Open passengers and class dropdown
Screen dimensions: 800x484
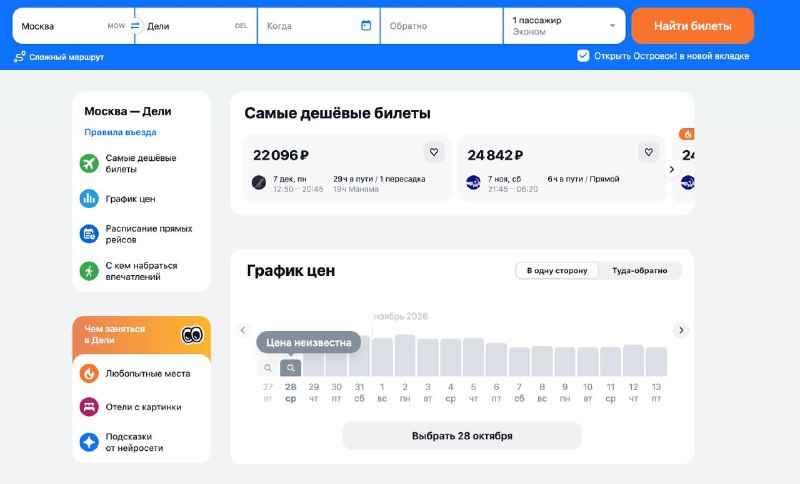[564, 26]
